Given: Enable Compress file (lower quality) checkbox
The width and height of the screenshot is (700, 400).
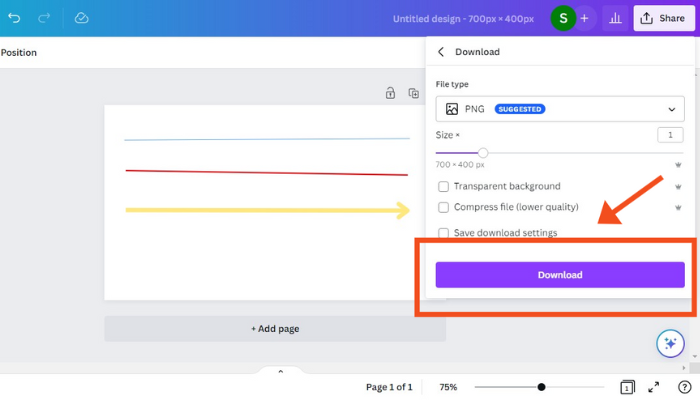Looking at the screenshot, I should pyautogui.click(x=443, y=208).
